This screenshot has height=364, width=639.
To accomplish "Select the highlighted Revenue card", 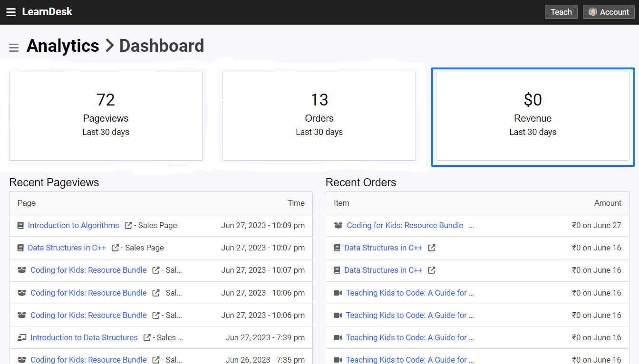I will click(532, 116).
